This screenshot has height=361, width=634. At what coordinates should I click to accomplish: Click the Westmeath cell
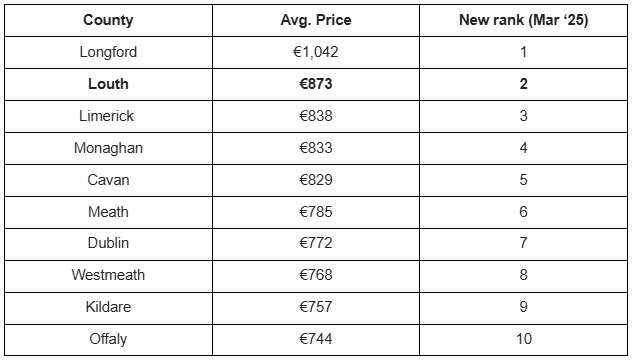(x=108, y=276)
